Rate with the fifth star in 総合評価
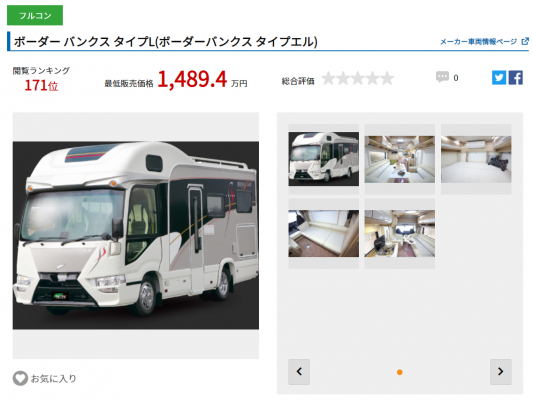This screenshot has width=533, height=400. 387,78
